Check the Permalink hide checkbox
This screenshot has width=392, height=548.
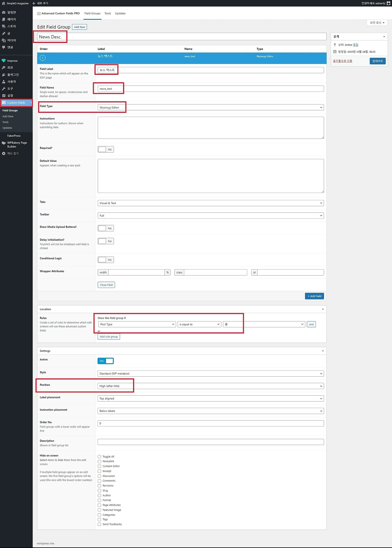click(x=100, y=462)
